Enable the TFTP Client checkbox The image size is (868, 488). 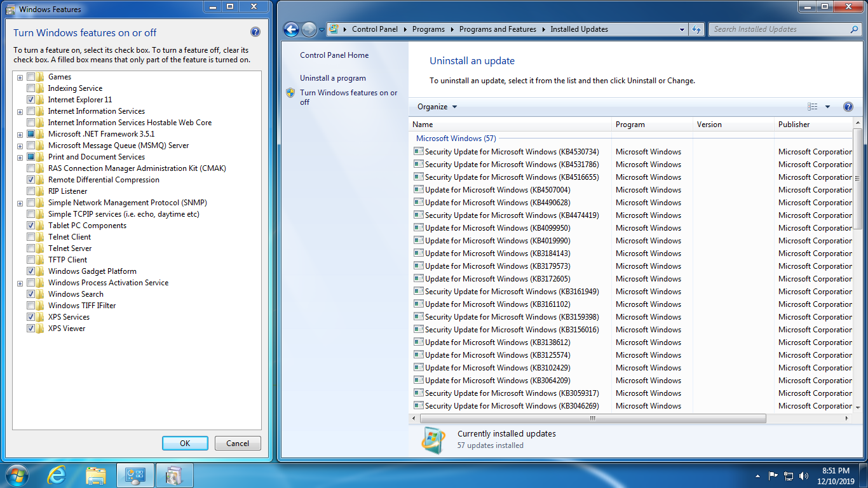tap(31, 260)
